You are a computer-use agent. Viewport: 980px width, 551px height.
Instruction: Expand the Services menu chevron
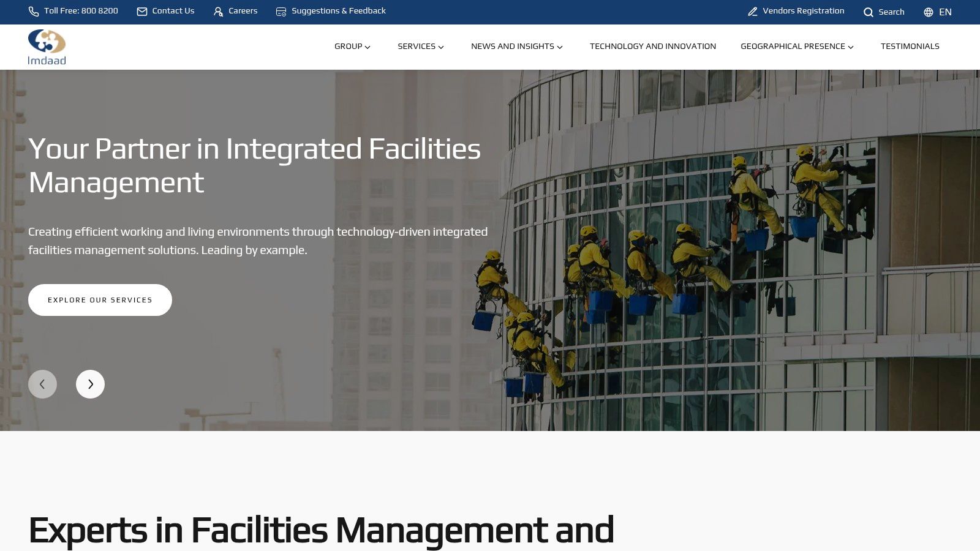click(441, 47)
